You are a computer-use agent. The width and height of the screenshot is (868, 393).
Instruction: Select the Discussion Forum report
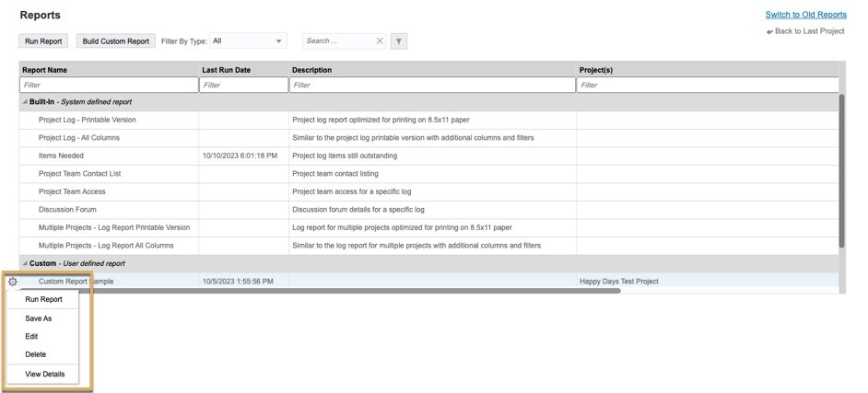click(x=429, y=210)
